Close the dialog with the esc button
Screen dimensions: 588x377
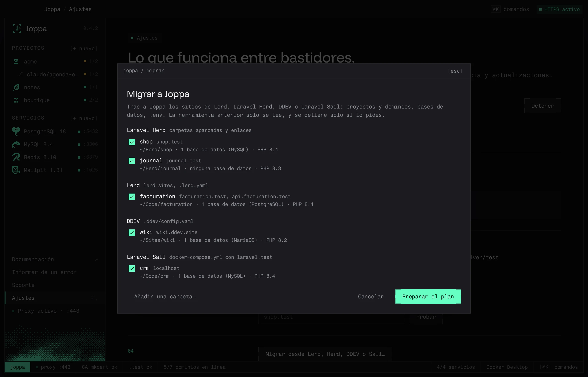tap(455, 71)
